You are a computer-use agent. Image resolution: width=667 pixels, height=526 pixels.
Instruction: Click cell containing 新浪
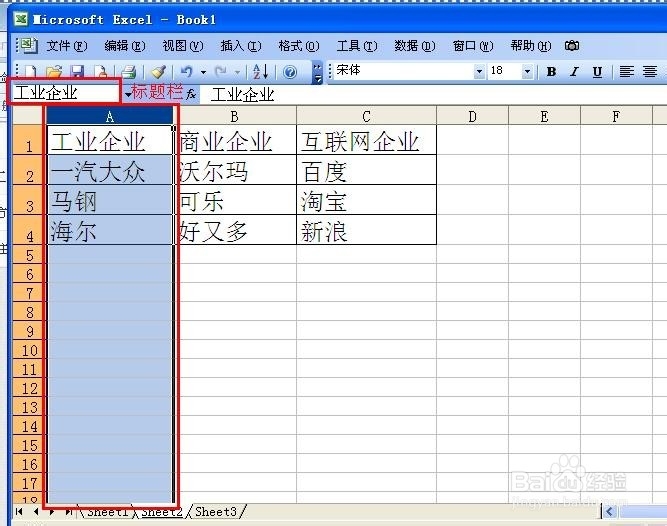[366, 230]
